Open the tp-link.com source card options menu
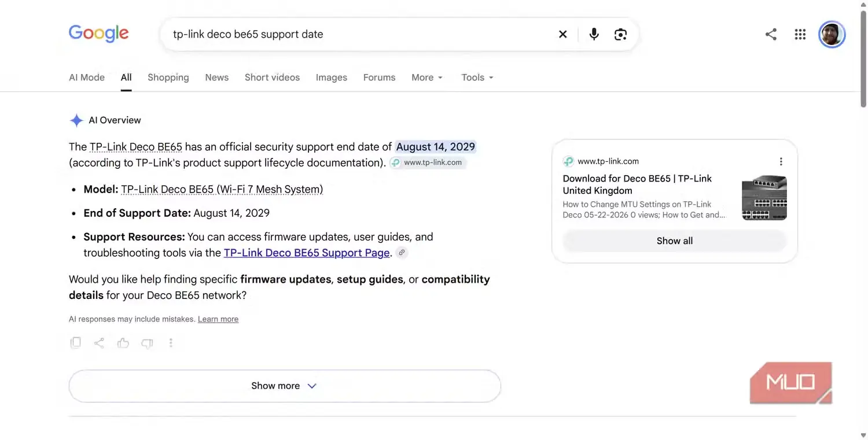The image size is (868, 440). coord(781,161)
